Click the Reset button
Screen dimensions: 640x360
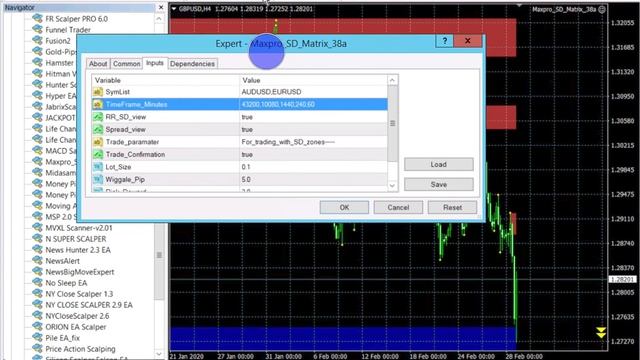[452, 207]
